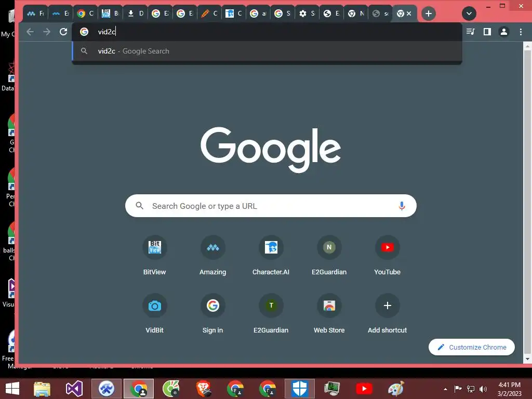
Task: Go forward using the forward arrow
Action: pos(47,32)
